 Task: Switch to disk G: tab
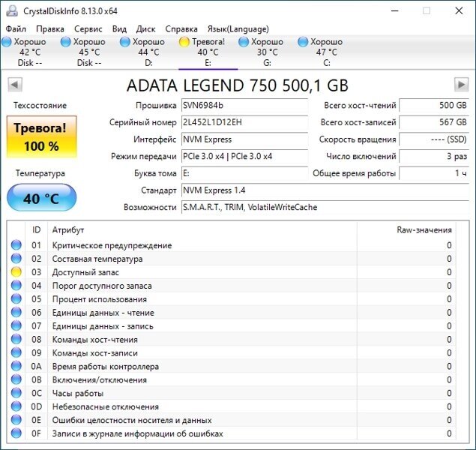coord(267,52)
